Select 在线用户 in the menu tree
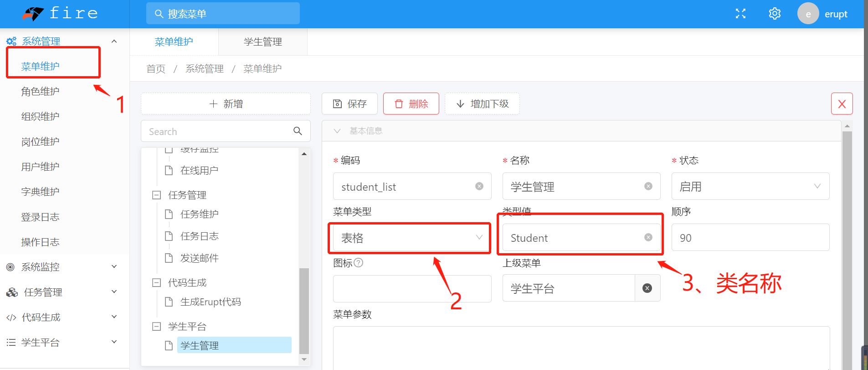The width and height of the screenshot is (868, 370). (x=199, y=170)
